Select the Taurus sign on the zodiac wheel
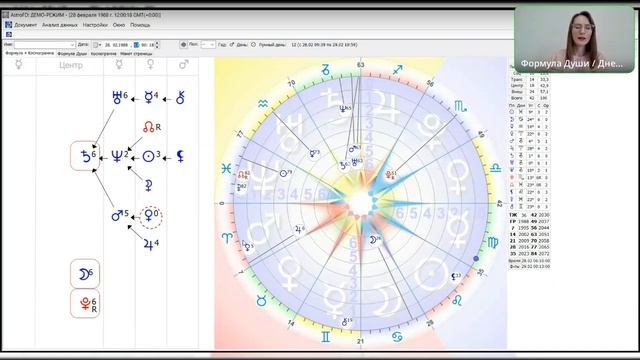640x360 pixels. (x=262, y=301)
